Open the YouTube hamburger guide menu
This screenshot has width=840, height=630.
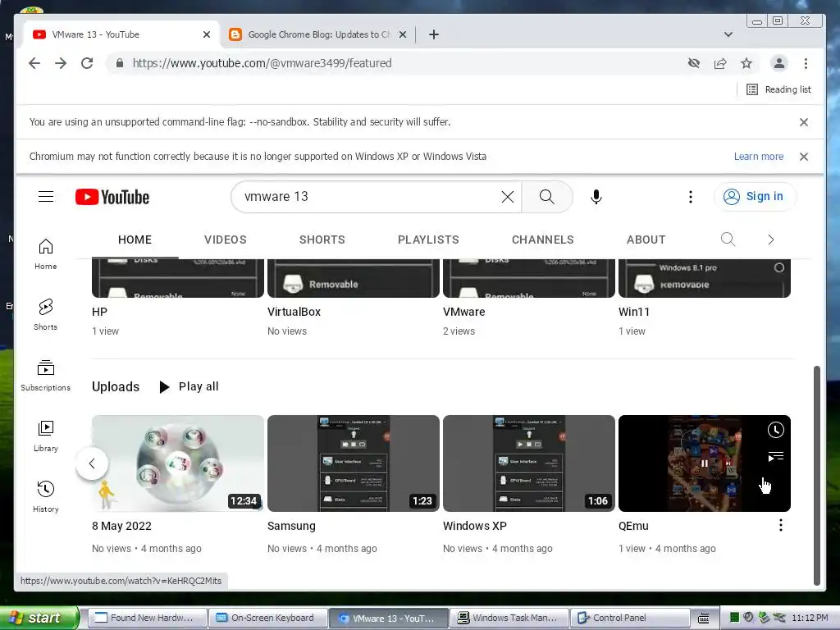[x=46, y=197]
